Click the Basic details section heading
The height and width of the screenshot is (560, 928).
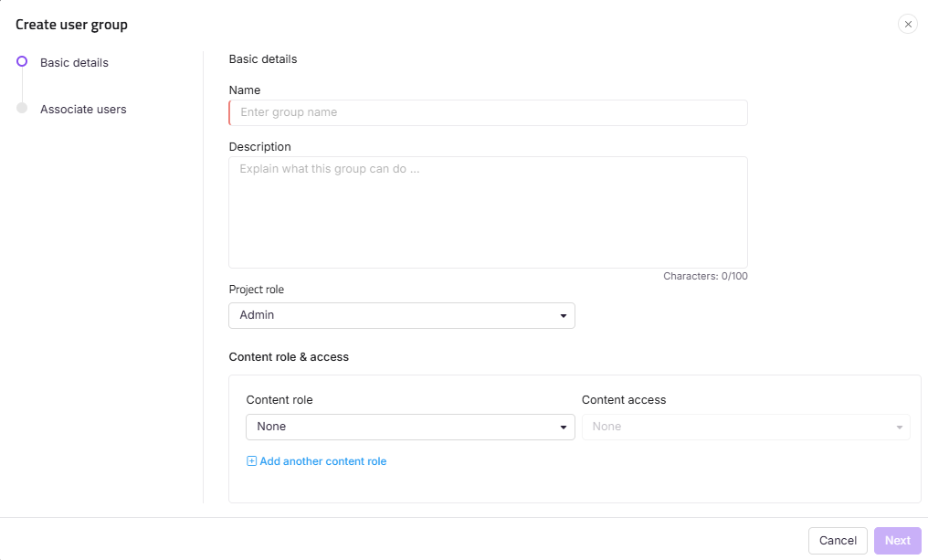click(x=262, y=58)
